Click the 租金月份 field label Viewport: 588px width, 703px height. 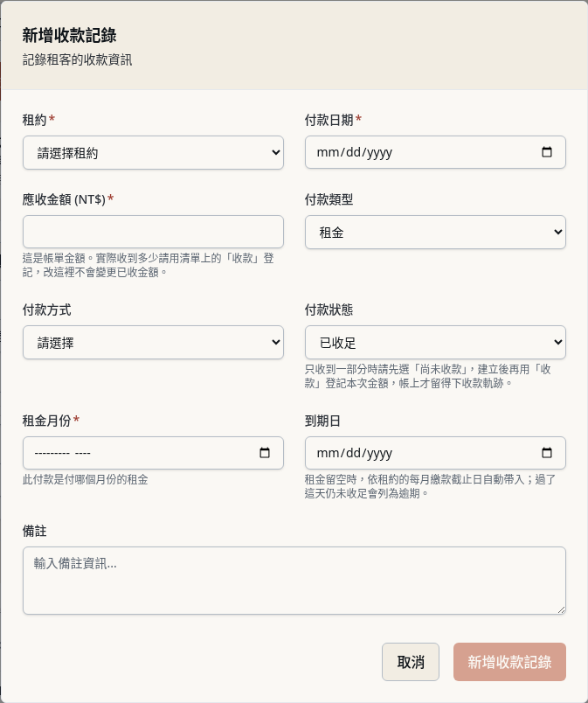47,420
